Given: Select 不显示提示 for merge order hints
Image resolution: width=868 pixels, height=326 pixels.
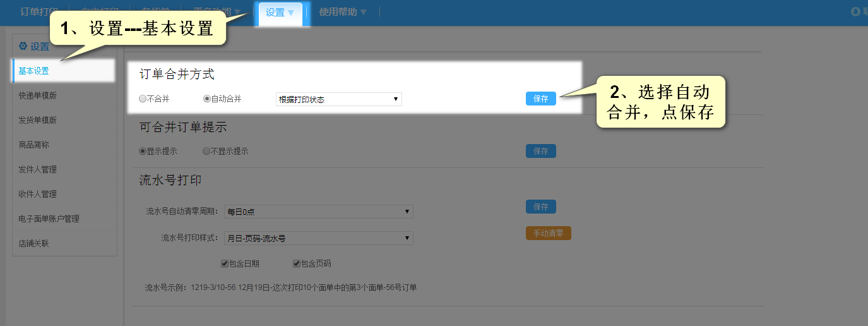Looking at the screenshot, I should [x=206, y=152].
